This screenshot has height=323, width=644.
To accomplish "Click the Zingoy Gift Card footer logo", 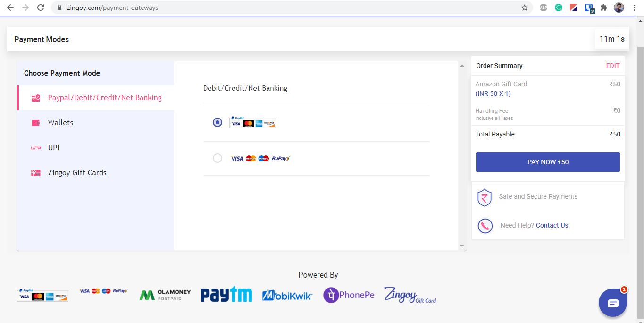I will pyautogui.click(x=409, y=296).
